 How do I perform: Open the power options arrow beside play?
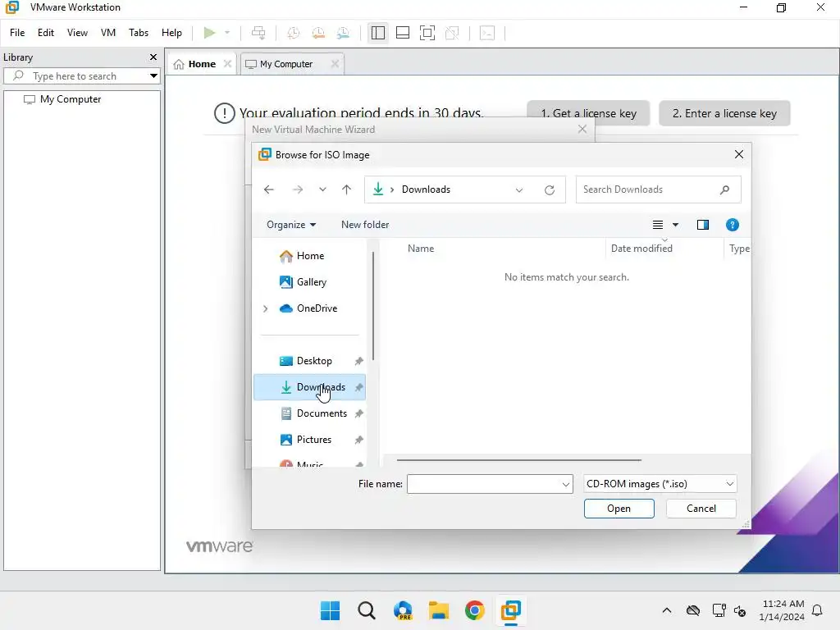[x=227, y=33]
